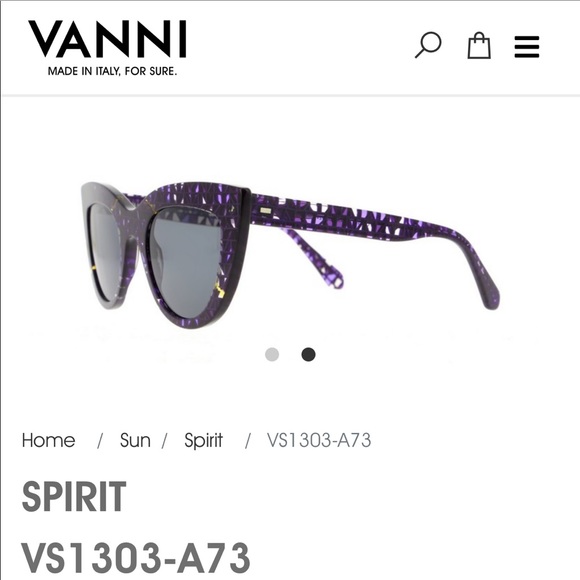Select the dark carousel dot

click(x=308, y=354)
